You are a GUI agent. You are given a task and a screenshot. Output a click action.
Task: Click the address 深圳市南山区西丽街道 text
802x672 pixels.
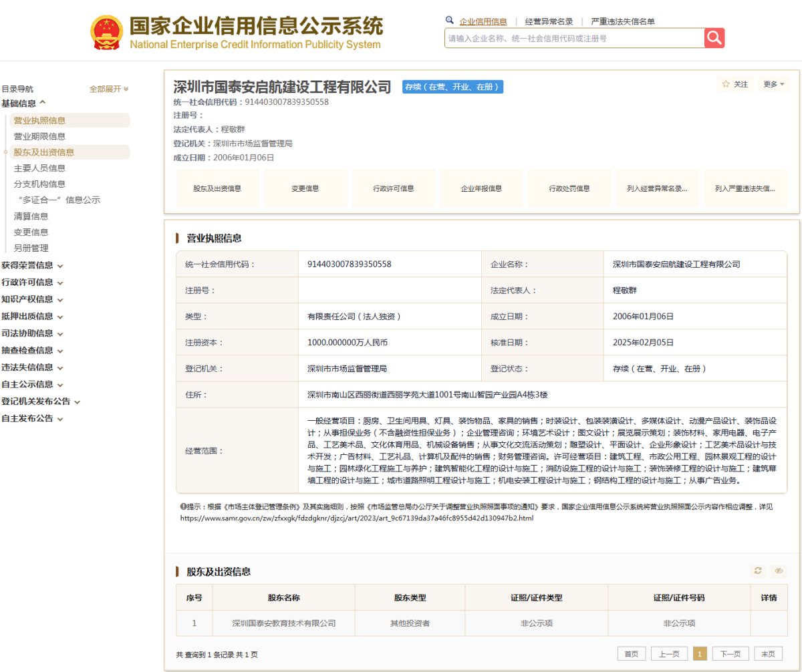(x=428, y=395)
